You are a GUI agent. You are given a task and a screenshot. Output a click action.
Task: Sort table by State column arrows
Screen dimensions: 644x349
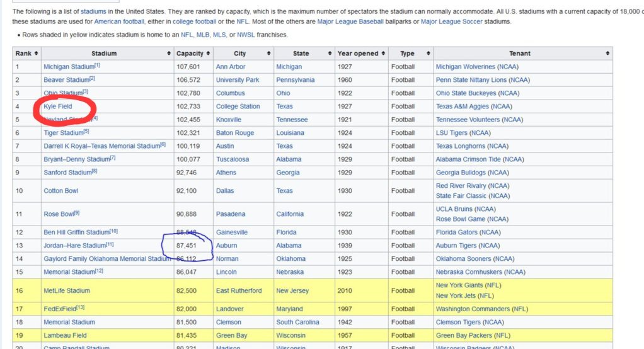pos(330,54)
